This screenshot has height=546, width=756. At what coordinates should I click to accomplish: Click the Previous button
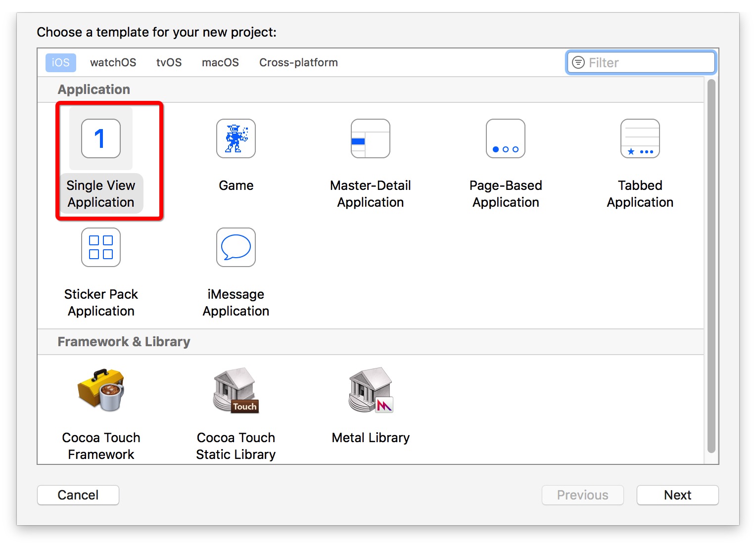tap(583, 495)
